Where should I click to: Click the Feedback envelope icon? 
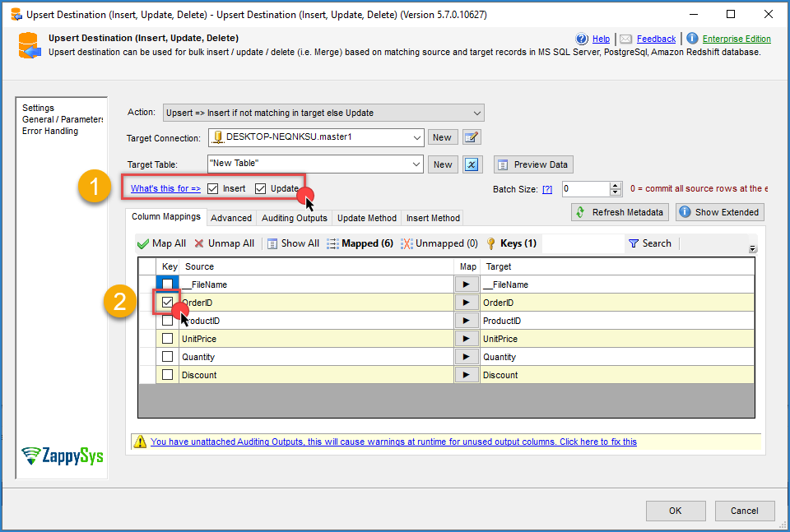click(x=625, y=39)
